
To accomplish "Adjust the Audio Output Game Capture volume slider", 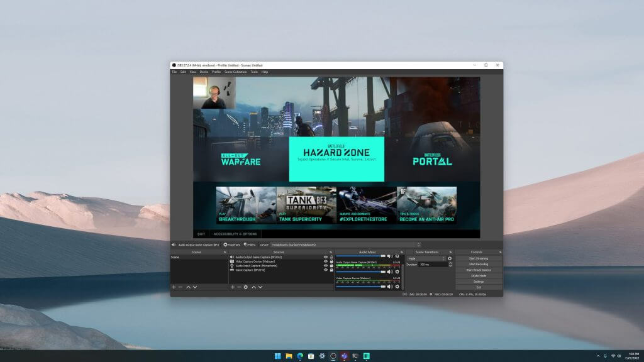I will (x=360, y=271).
